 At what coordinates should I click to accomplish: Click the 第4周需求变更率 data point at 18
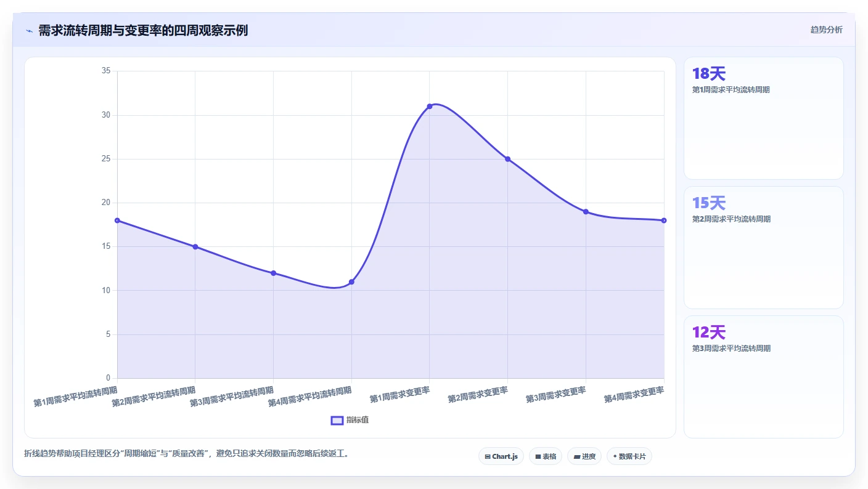point(664,220)
